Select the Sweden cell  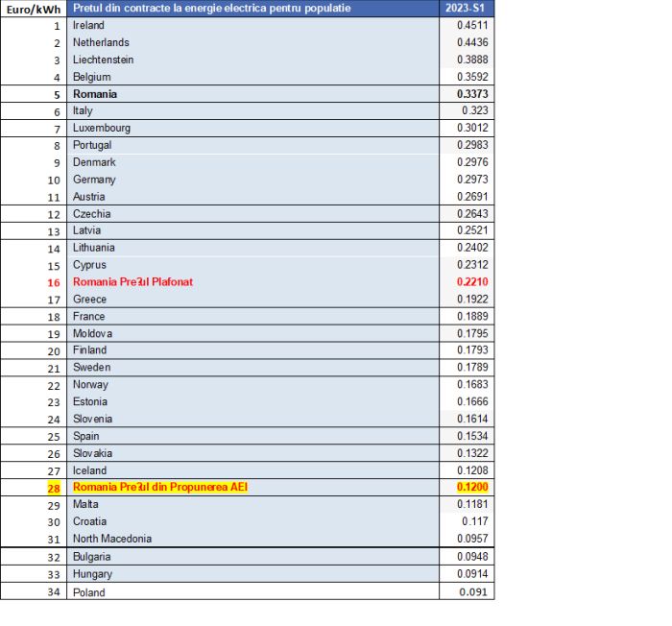point(252,367)
